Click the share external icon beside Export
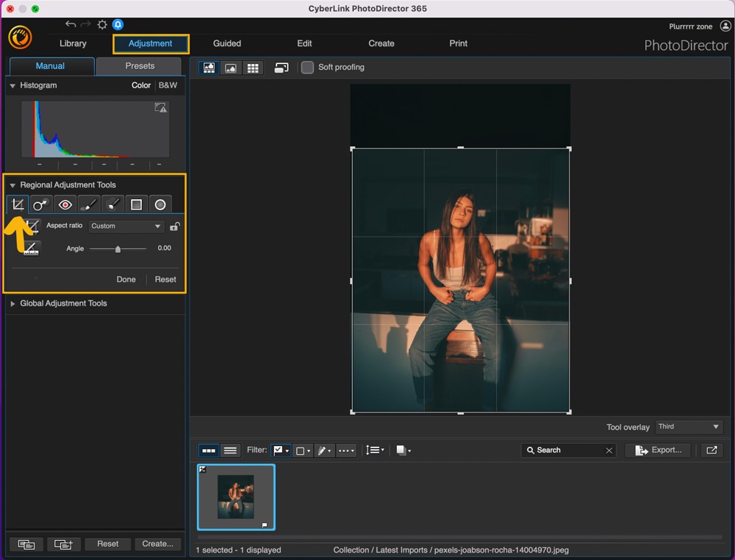 tap(711, 450)
